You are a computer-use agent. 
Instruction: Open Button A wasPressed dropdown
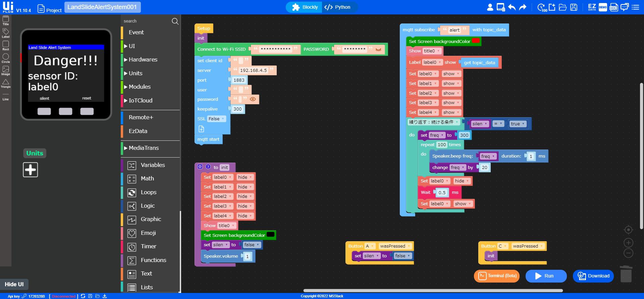[x=395, y=246]
